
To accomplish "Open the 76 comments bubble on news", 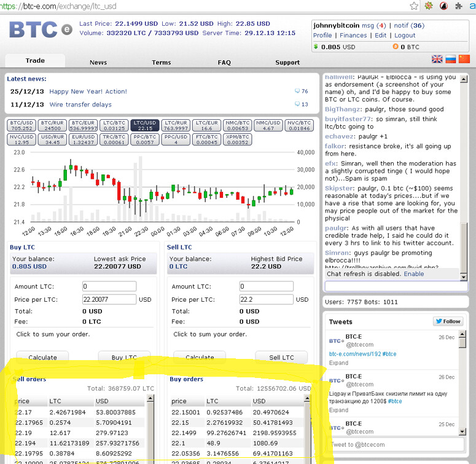I will pos(301,91).
